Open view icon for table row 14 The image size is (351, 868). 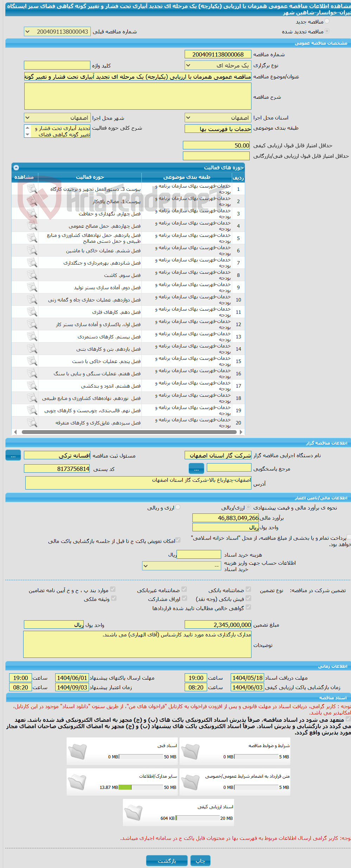(x=32, y=349)
